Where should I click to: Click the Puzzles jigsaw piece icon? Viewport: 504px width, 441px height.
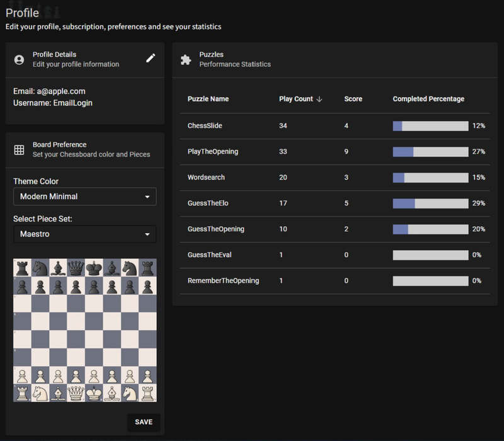[x=186, y=60]
